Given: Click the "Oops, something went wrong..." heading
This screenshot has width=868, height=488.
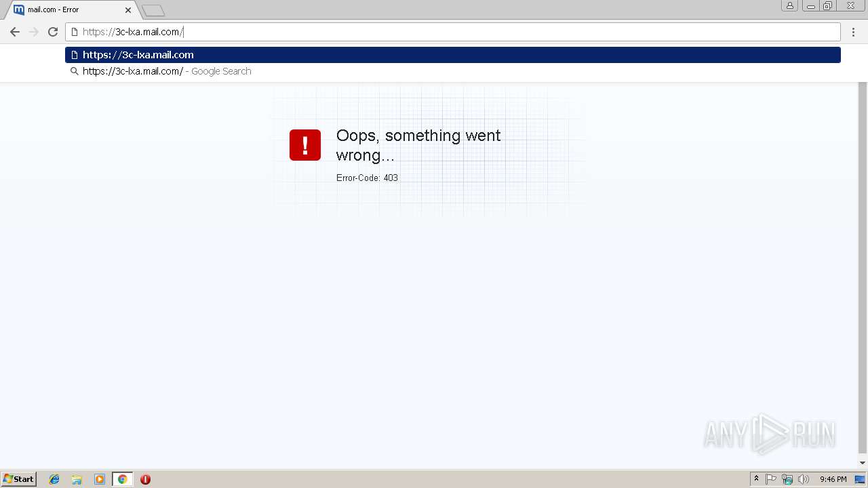Looking at the screenshot, I should point(418,145).
